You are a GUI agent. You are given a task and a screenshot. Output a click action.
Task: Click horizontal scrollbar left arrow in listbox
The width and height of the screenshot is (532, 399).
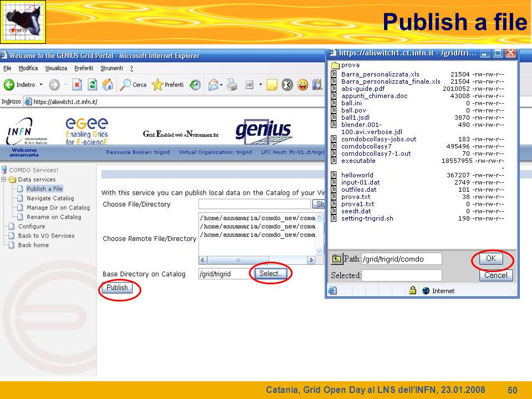point(203,260)
